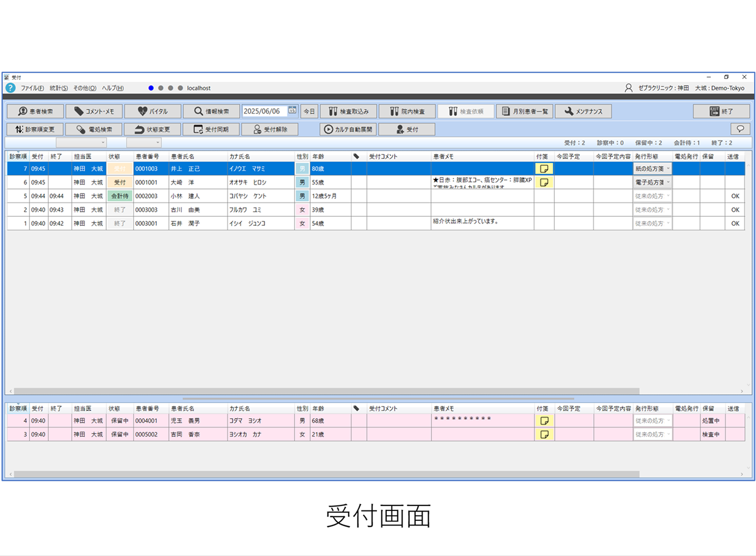Viewport: 756px width, 556px height.
Task: Activate カルテ自動展開 auto chart expansion
Action: pyautogui.click(x=350, y=129)
